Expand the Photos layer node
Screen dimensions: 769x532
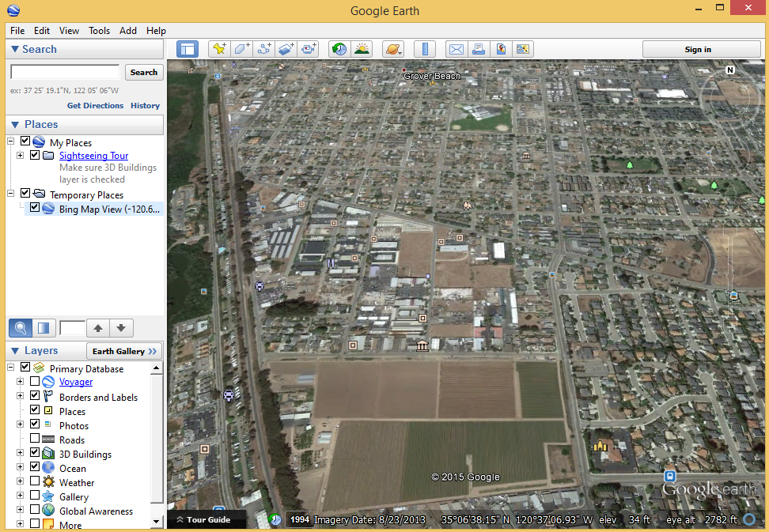point(20,424)
